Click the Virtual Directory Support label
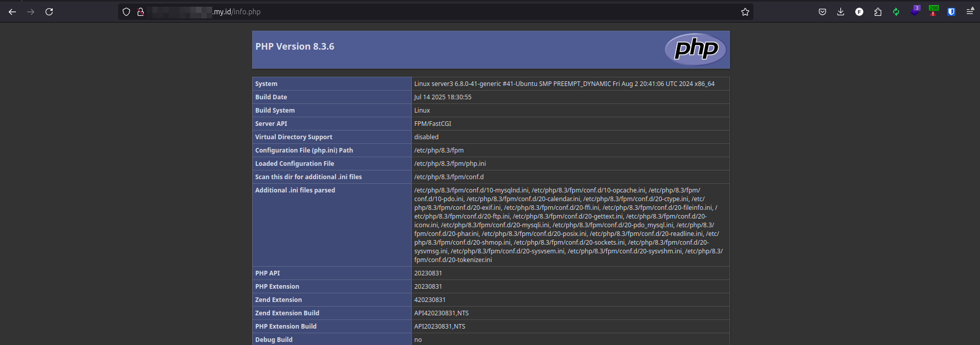 294,137
